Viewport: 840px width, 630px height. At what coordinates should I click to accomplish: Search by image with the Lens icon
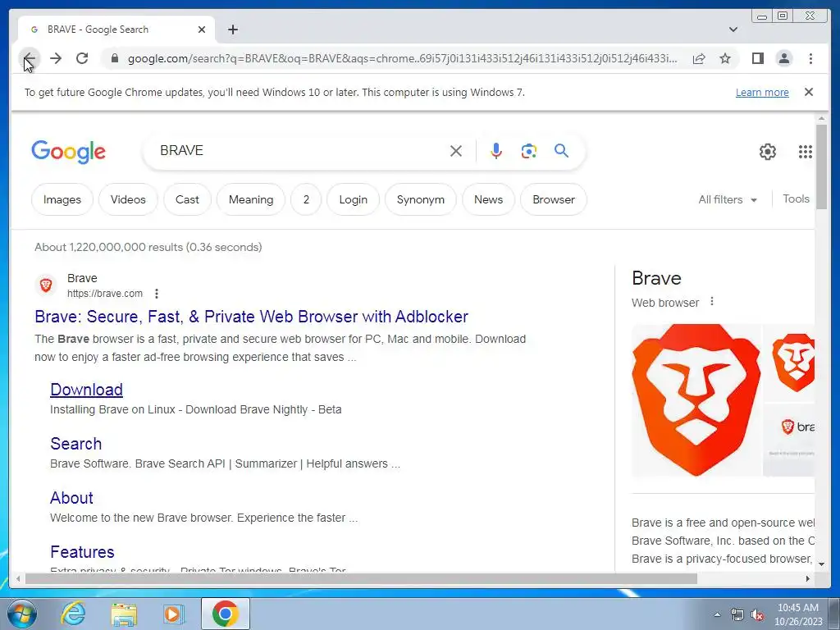(529, 151)
